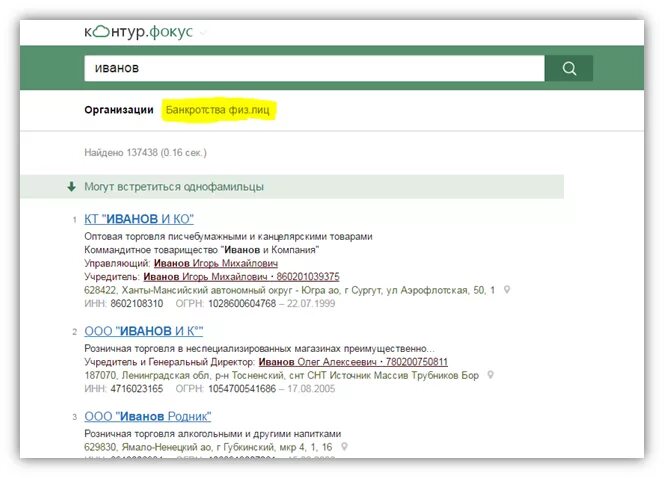This screenshot has height=478, width=664.
Task: Click Розничная торговля алкогольными description
Action: [213, 434]
